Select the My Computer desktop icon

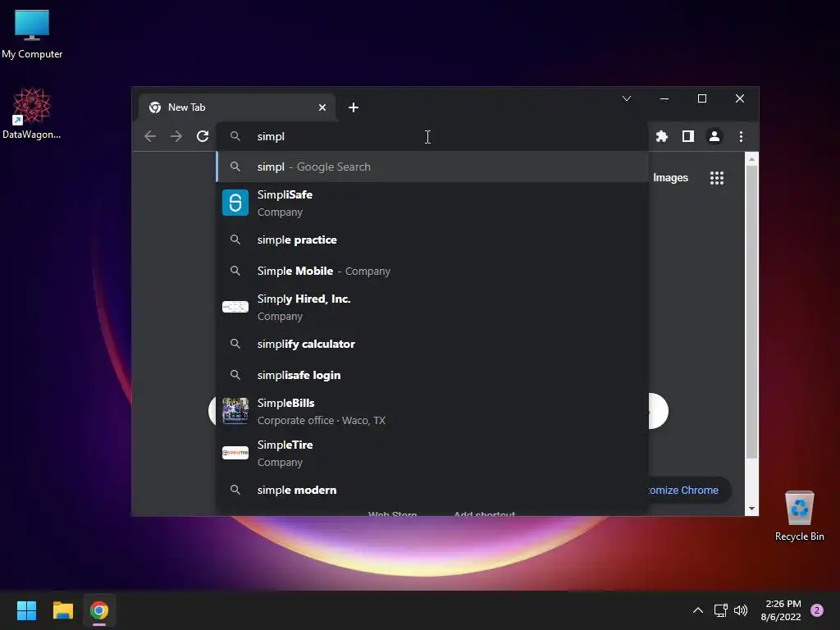(32, 34)
